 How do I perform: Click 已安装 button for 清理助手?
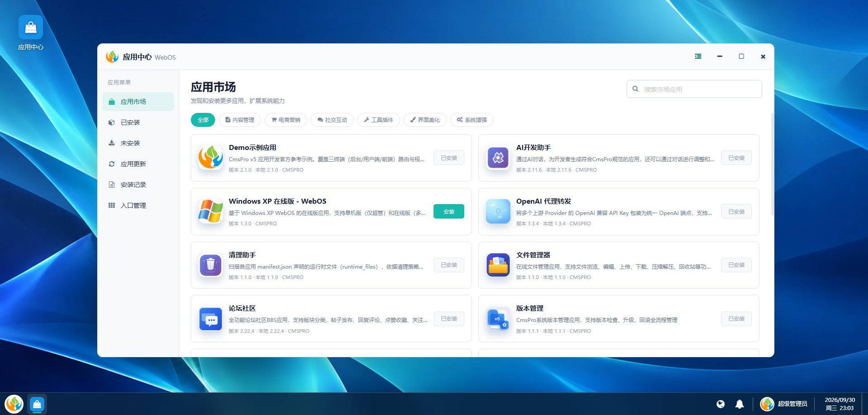(449, 265)
